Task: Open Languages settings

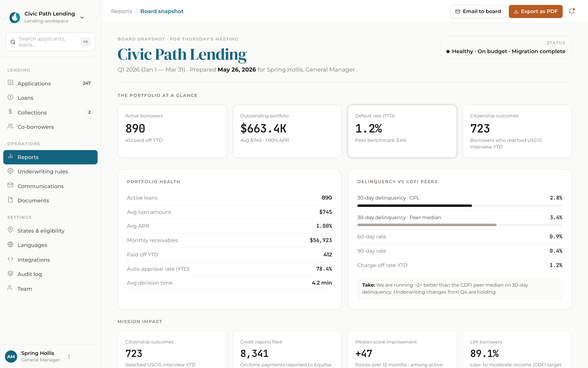Action: tap(50, 245)
